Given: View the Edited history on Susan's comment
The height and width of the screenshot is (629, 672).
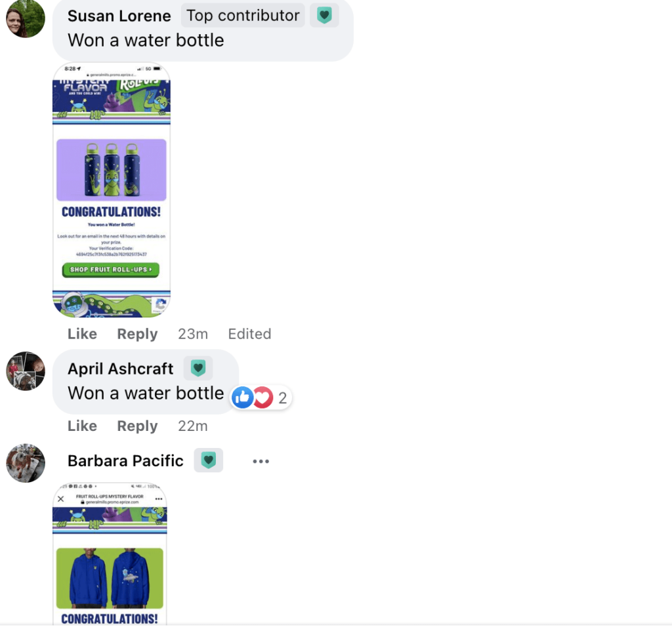Looking at the screenshot, I should (x=249, y=334).
